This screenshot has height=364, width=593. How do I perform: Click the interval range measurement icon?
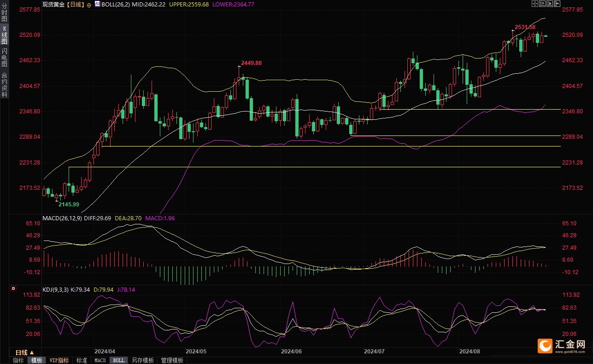(542, 4)
